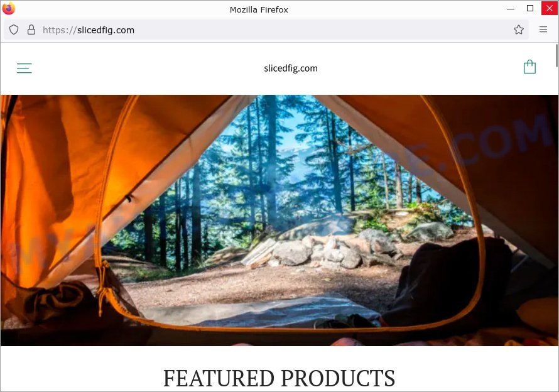Image resolution: width=559 pixels, height=392 pixels.
Task: Click the vertical scrollbar thumb
Action: tap(556, 55)
